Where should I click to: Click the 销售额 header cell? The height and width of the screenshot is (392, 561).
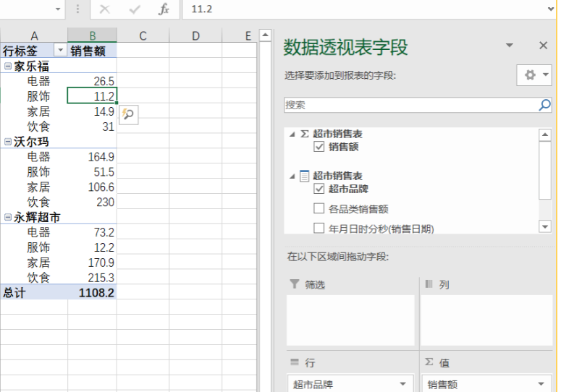(x=93, y=51)
